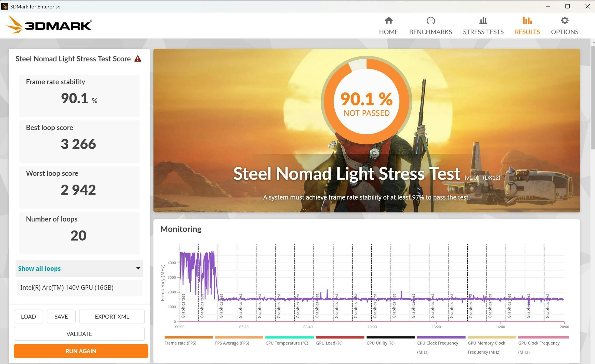Screen dimensions: 595x364
Task: Click the Best loop score 3 266 value
Action: coord(78,144)
